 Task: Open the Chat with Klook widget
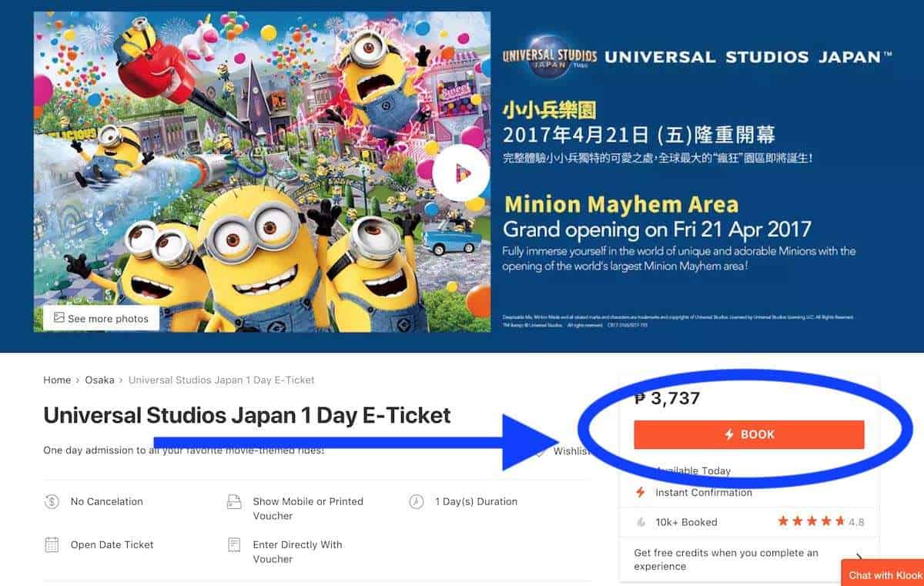coord(883,574)
